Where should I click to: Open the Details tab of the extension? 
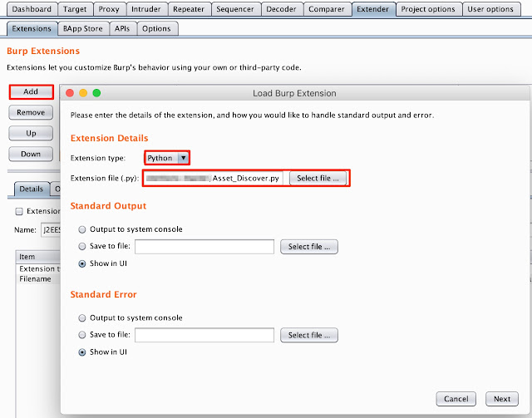(32, 189)
